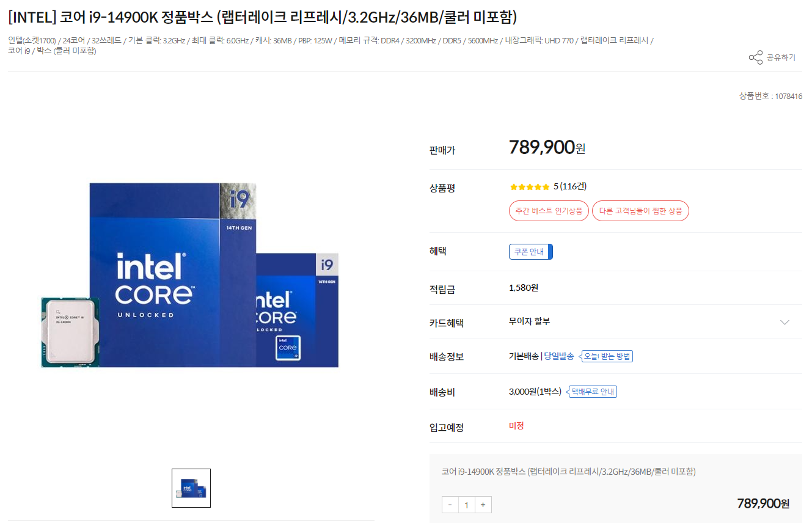This screenshot has height=523, width=812.
Task: Select the product thumbnail below the main image
Action: point(191,488)
